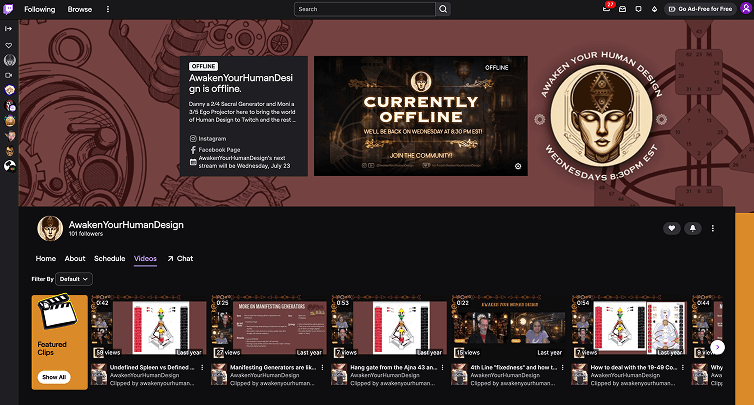Open the notifications inbox with red badge

[607, 9]
